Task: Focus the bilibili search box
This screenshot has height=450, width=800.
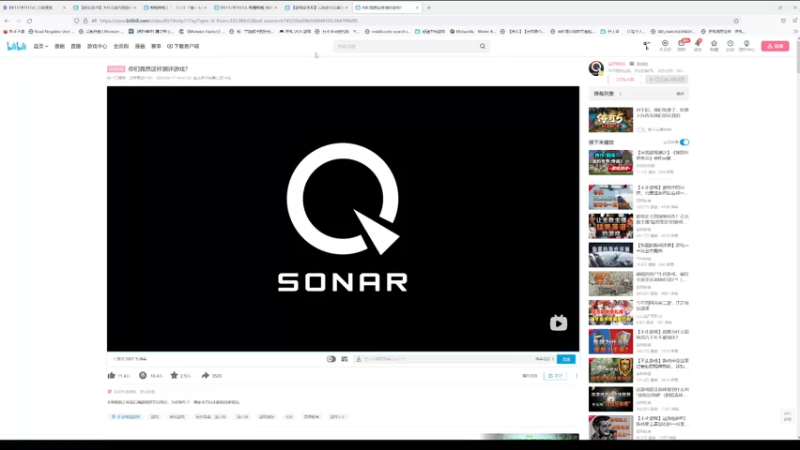Action: 406,46
